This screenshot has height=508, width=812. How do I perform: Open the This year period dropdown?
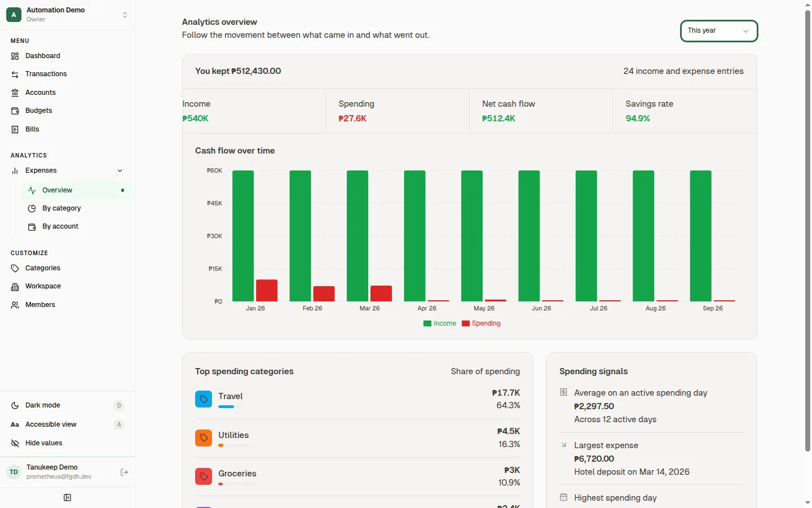719,31
